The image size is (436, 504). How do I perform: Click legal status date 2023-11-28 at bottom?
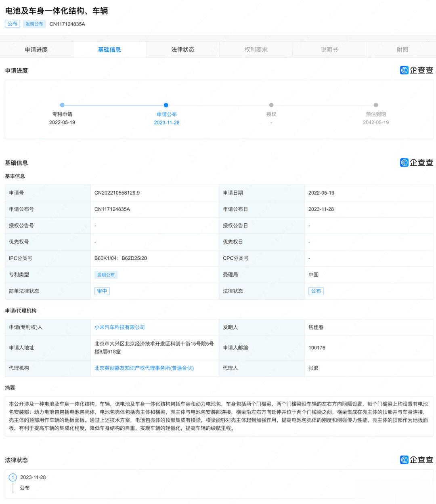(33, 477)
